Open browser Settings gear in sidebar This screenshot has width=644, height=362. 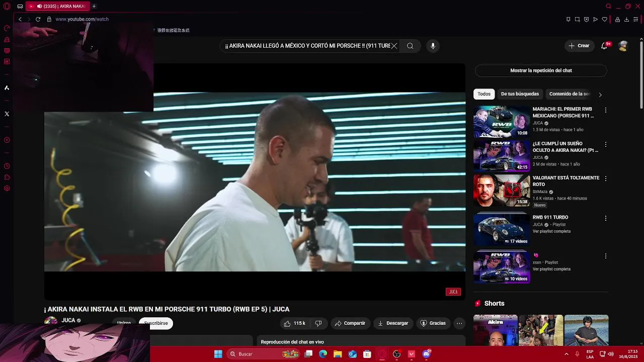tap(7, 189)
